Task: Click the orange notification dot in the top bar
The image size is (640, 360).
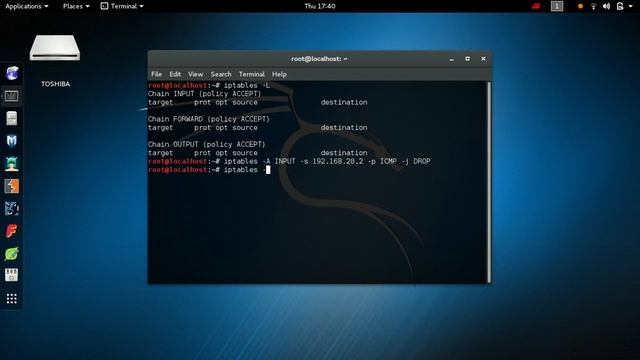Action: click(x=580, y=6)
